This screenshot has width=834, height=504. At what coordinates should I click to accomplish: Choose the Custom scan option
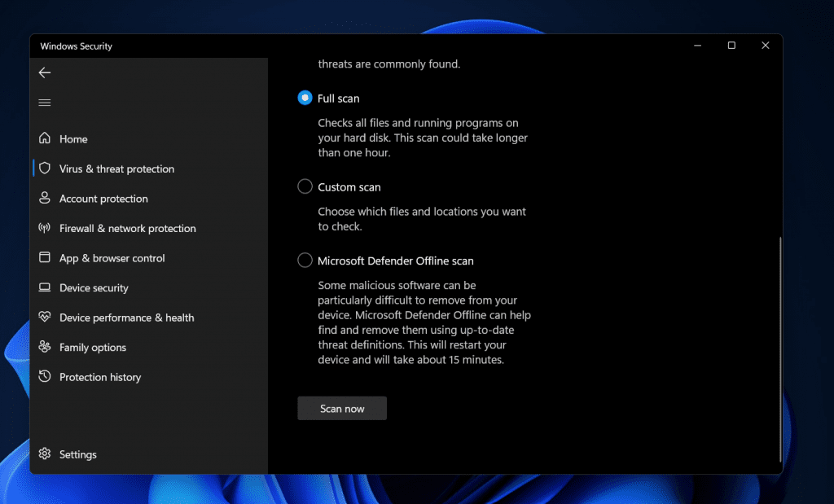(305, 186)
